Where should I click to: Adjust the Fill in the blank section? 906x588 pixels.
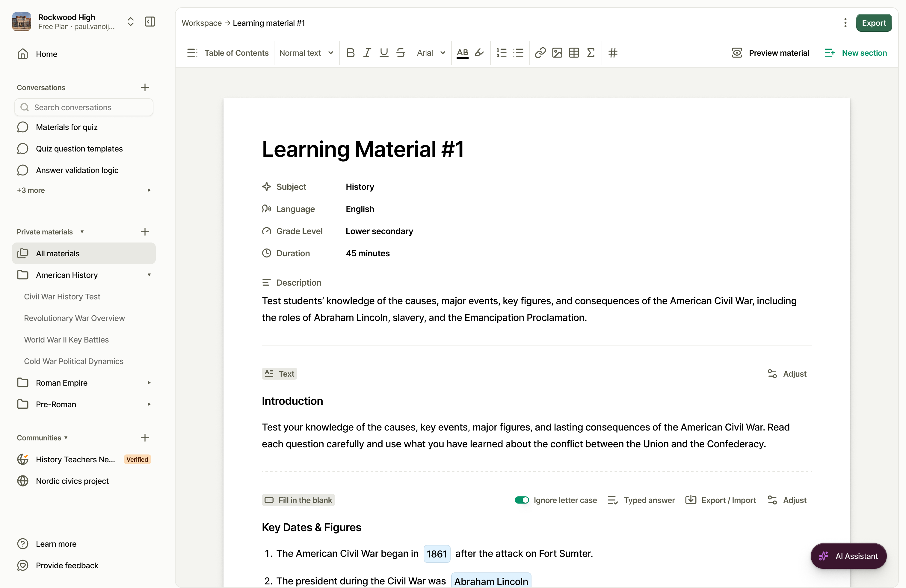click(x=787, y=500)
